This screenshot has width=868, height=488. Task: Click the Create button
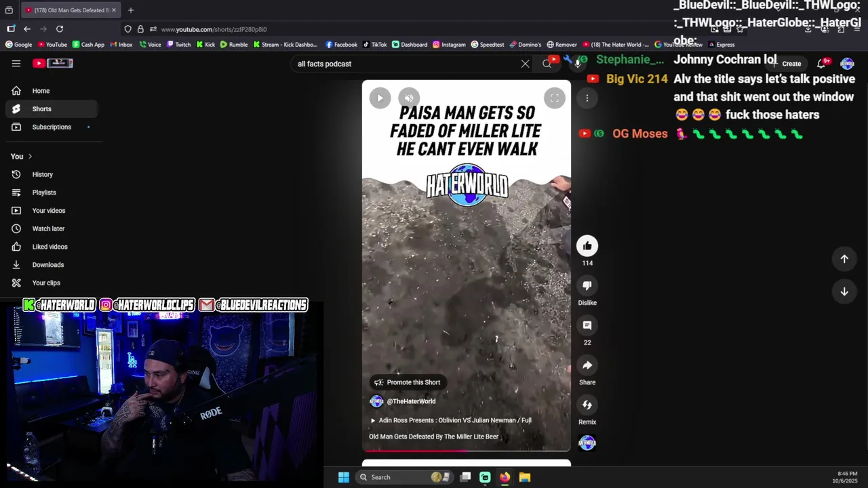click(x=786, y=64)
